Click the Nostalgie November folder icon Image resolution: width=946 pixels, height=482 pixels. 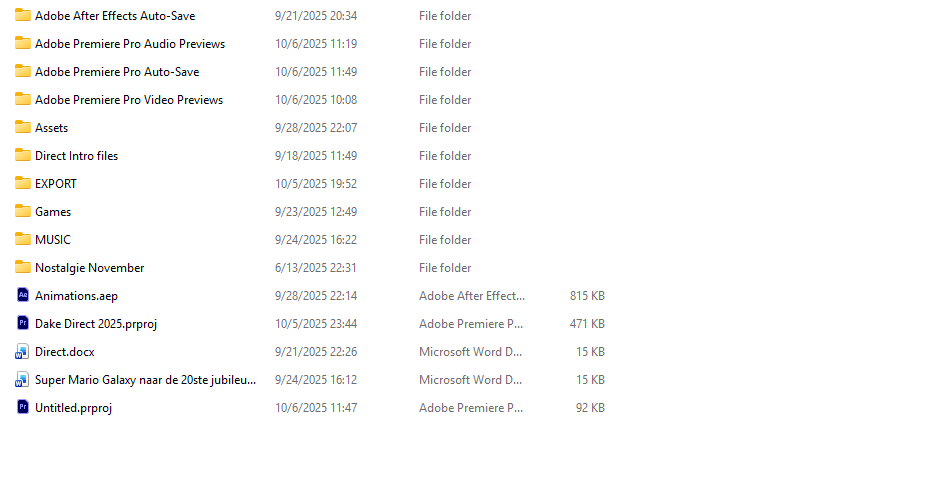click(23, 267)
